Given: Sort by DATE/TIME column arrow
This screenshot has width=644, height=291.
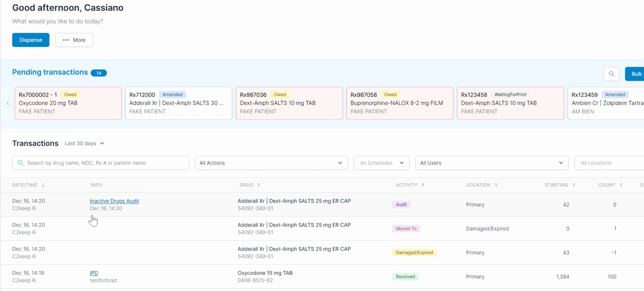Looking at the screenshot, I should pyautogui.click(x=43, y=185).
